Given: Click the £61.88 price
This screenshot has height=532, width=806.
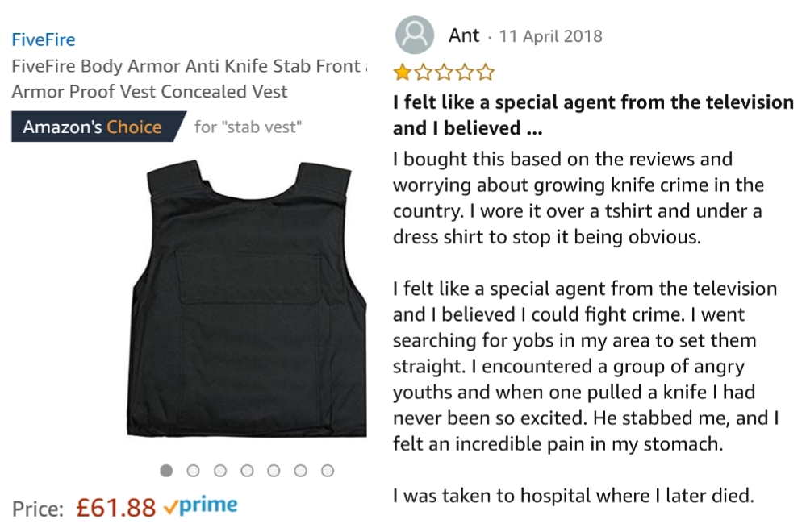Looking at the screenshot, I should click(x=115, y=508).
